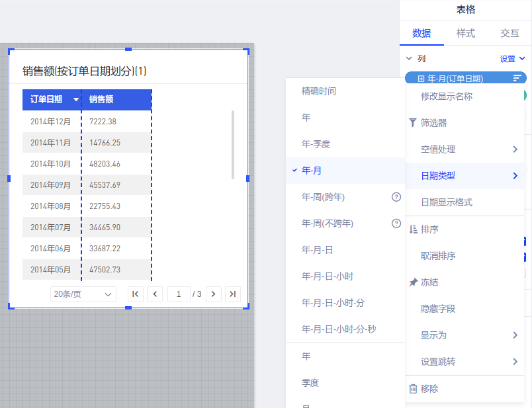This screenshot has height=408, width=532.
Task: Click the filter funnel icon beside 筛选器
Action: coord(413,123)
